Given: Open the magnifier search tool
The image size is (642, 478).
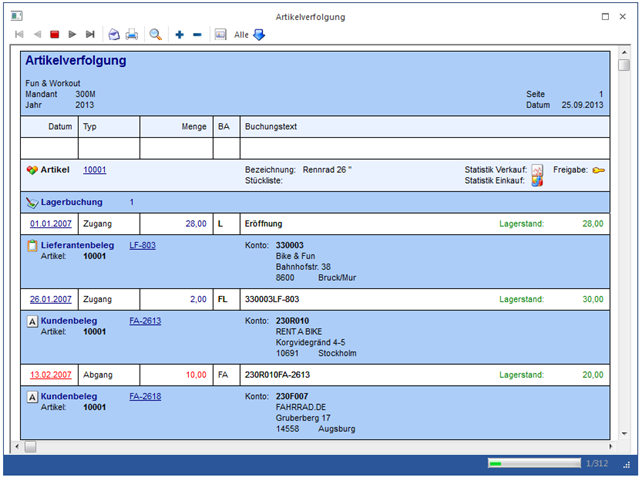Looking at the screenshot, I should [x=156, y=34].
